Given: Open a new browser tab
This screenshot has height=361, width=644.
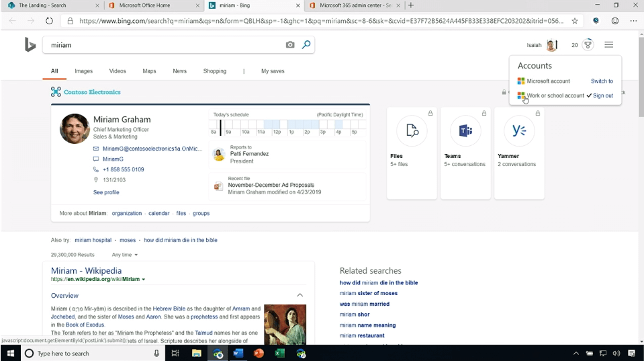Looking at the screenshot, I should point(411,5).
